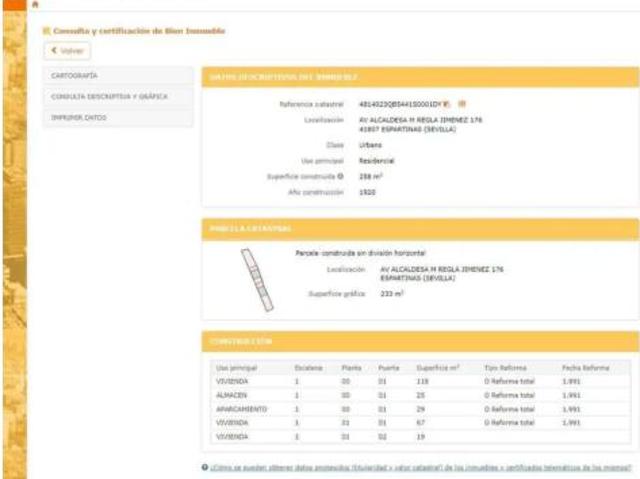This screenshot has width=640, height=479.
Task: Open Consulta descriptiva y gráfica
Action: [x=118, y=97]
